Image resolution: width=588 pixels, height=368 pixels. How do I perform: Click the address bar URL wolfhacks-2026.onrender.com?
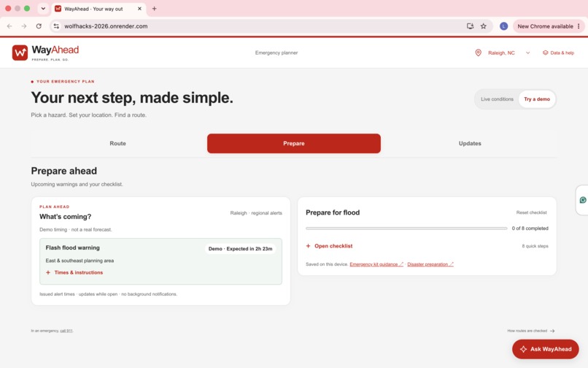point(106,26)
